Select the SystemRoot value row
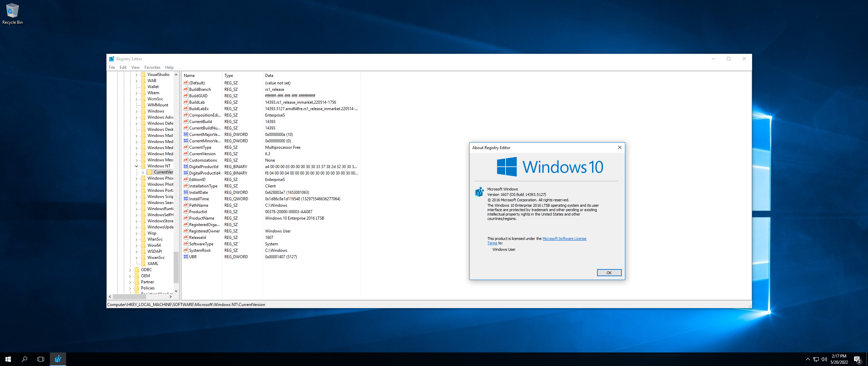 click(271, 250)
